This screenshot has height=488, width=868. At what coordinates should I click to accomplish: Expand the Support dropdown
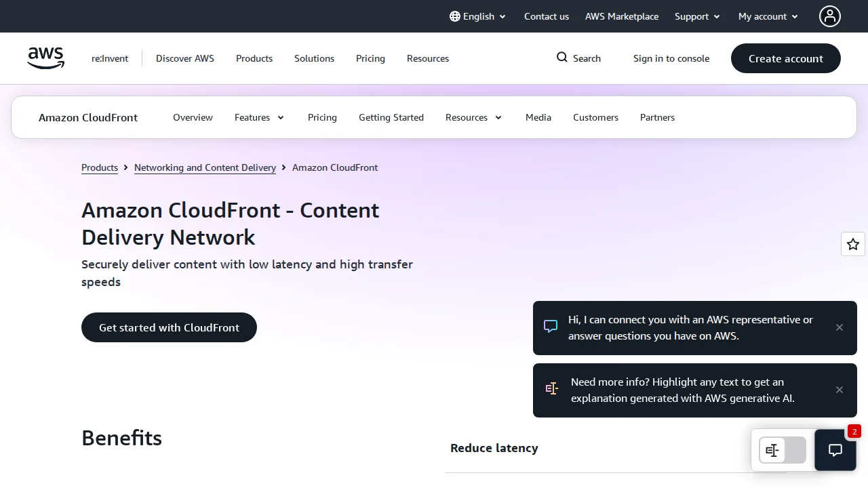point(697,16)
